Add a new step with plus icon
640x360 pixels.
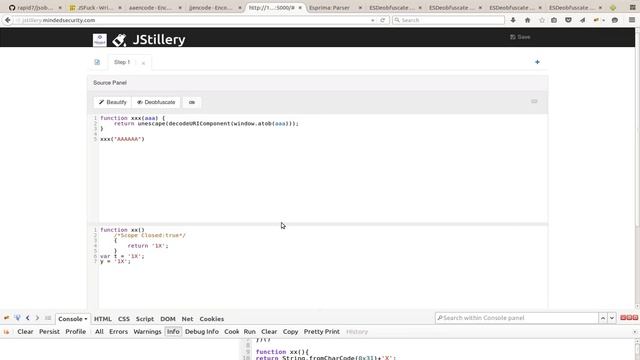537,62
